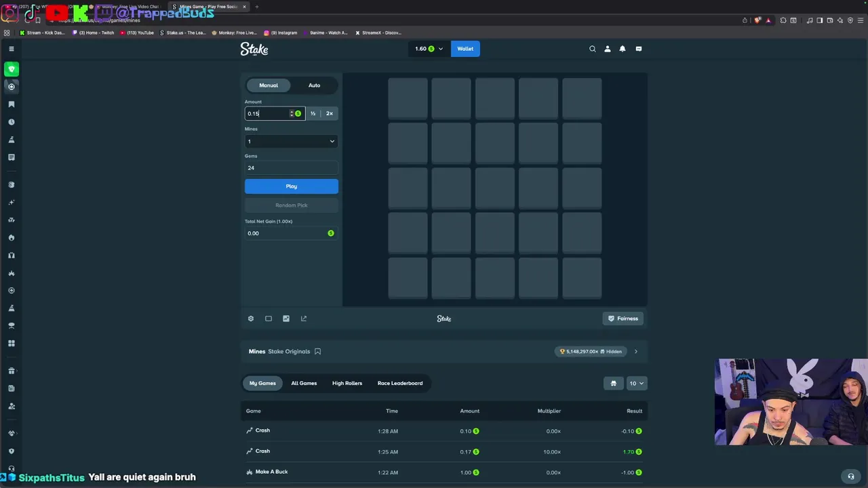Viewport: 868px width, 488px height.
Task: Click the bookmark icon in left sidebar
Action: click(12, 104)
